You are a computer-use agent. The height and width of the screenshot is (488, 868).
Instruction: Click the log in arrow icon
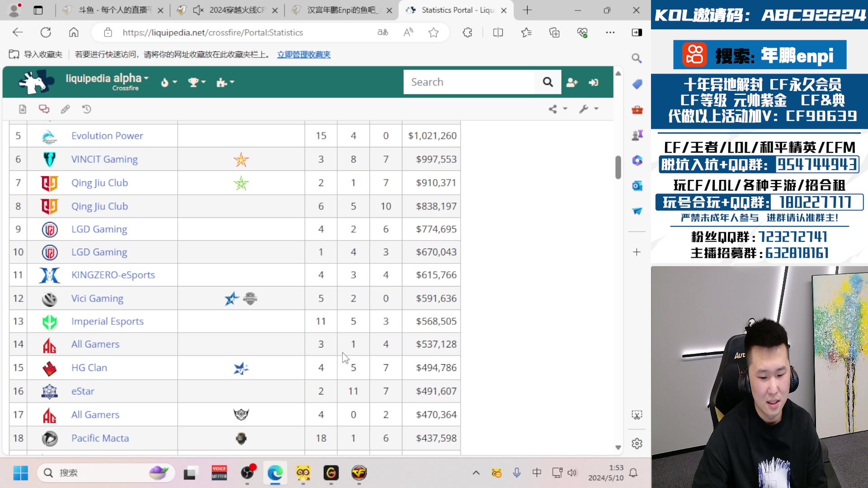point(594,82)
